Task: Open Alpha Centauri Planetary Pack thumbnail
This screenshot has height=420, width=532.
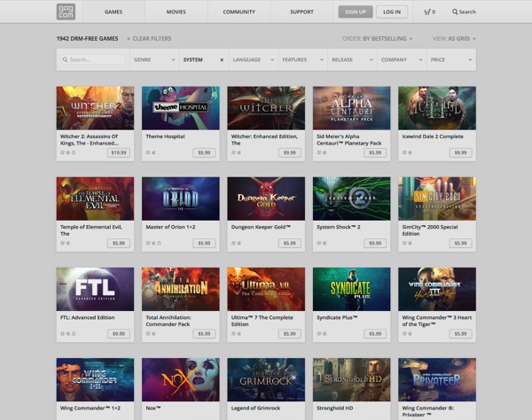Action: click(352, 108)
